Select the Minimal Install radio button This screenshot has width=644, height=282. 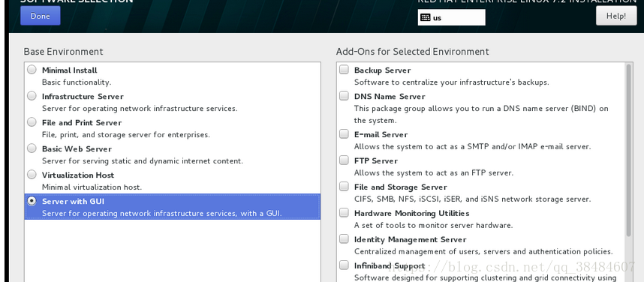pyautogui.click(x=32, y=70)
